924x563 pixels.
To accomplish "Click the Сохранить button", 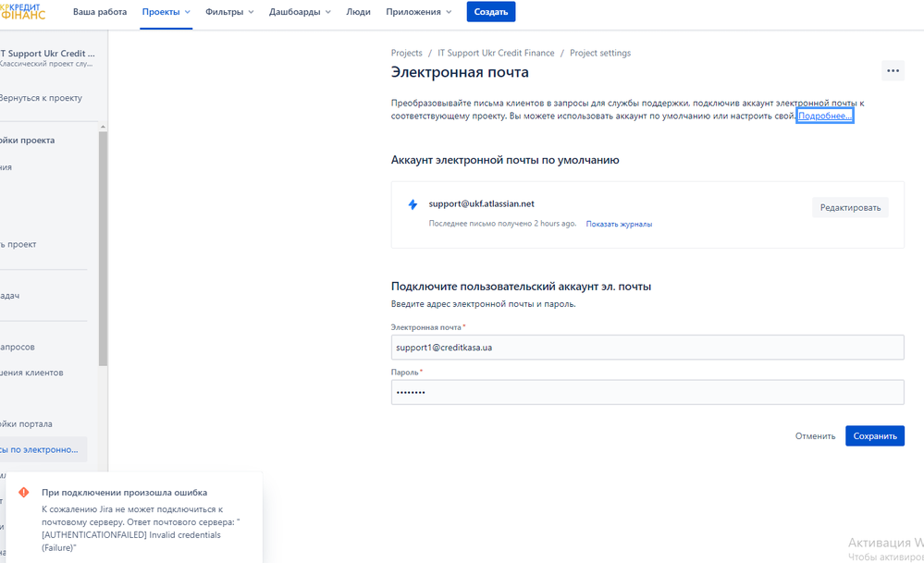I will click(874, 435).
